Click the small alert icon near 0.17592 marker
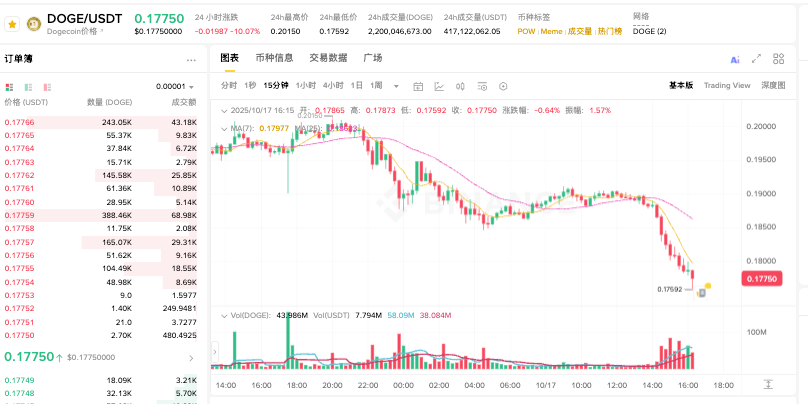 point(701,293)
